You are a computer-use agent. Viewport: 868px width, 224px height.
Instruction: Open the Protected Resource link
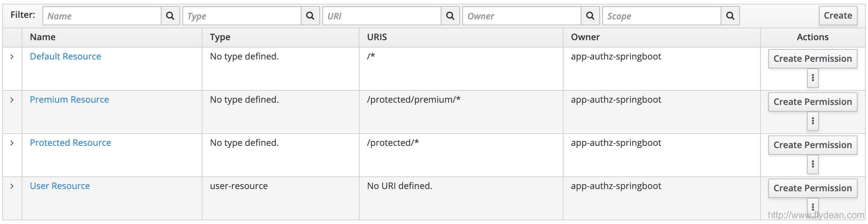(70, 143)
